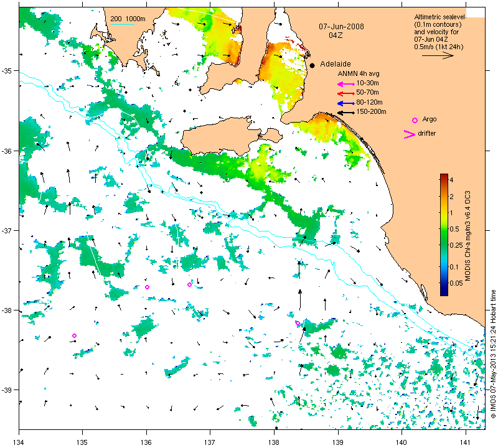The width and height of the screenshot is (498, 448).
Task: Click the dark red top of chlorophyll colorbar
Action: tap(444, 175)
